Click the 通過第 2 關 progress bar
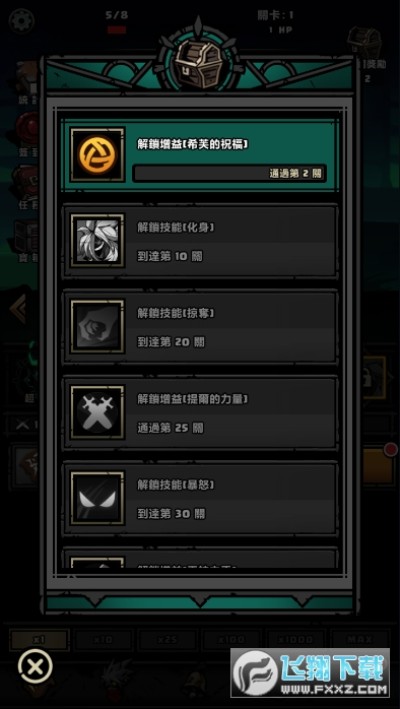Screen dimensions: 400x709 (229, 173)
